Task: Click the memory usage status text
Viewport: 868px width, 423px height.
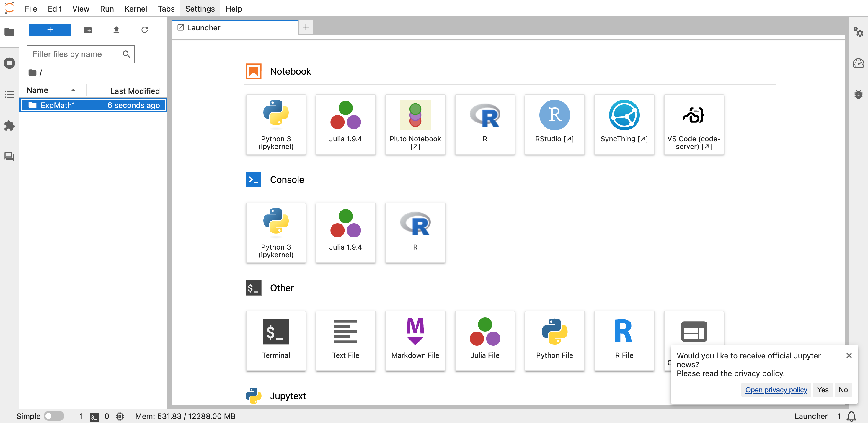Action: coord(185,416)
